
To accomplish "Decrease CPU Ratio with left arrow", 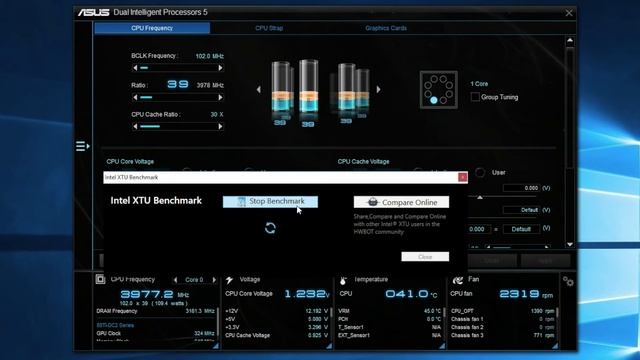I will click(135, 97).
